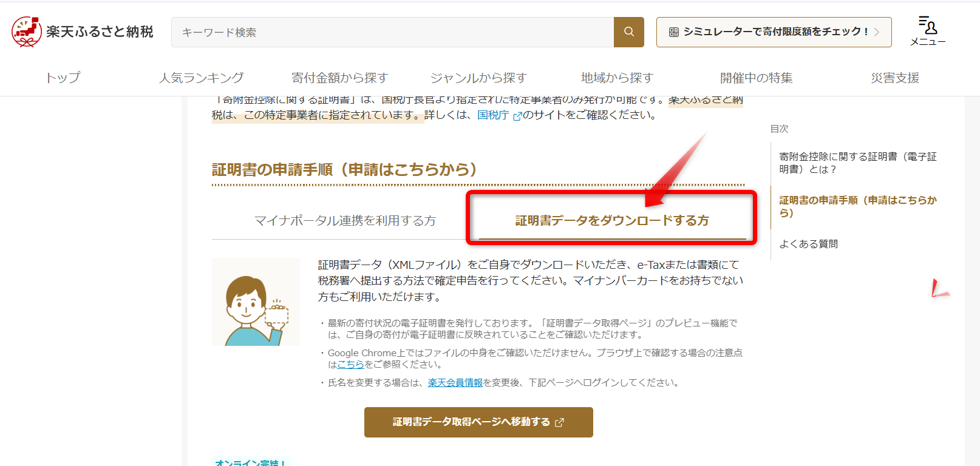Image resolution: width=980 pixels, height=466 pixels.
Task: Go to 災害支援 navigation item
Action: (x=894, y=78)
